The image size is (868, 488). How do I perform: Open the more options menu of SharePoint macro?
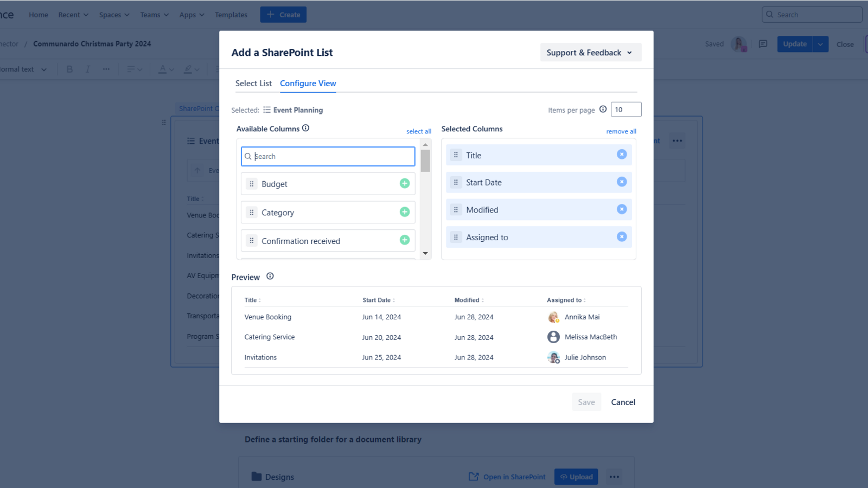pos(677,141)
